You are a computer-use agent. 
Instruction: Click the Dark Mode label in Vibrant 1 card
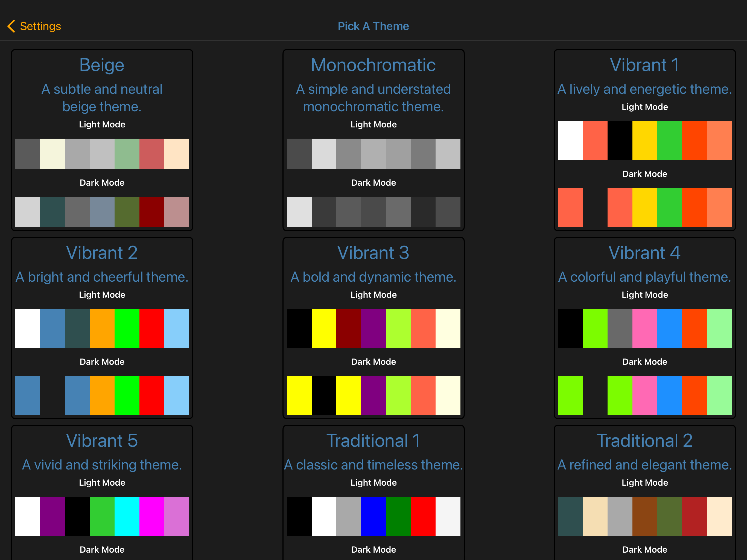644,174
